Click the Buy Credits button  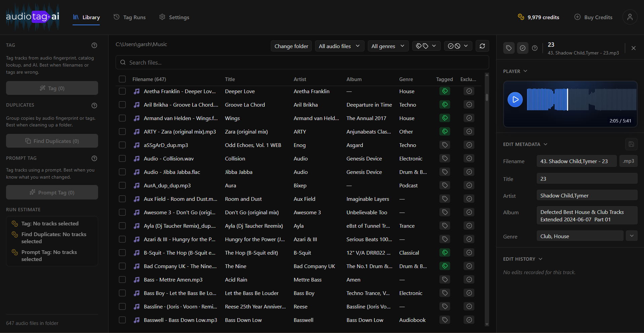(x=593, y=17)
